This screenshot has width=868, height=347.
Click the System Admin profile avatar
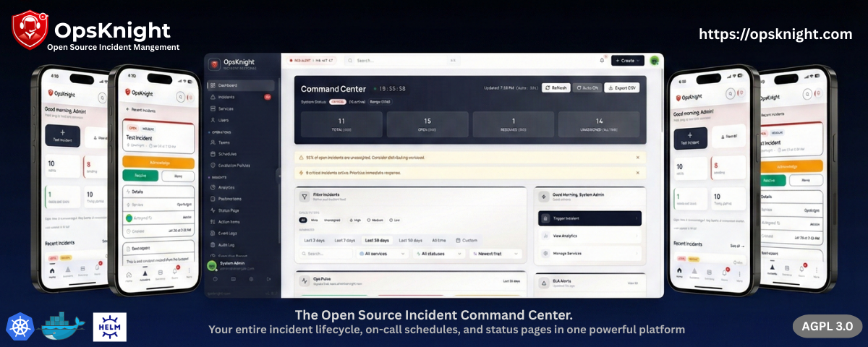pos(213,266)
